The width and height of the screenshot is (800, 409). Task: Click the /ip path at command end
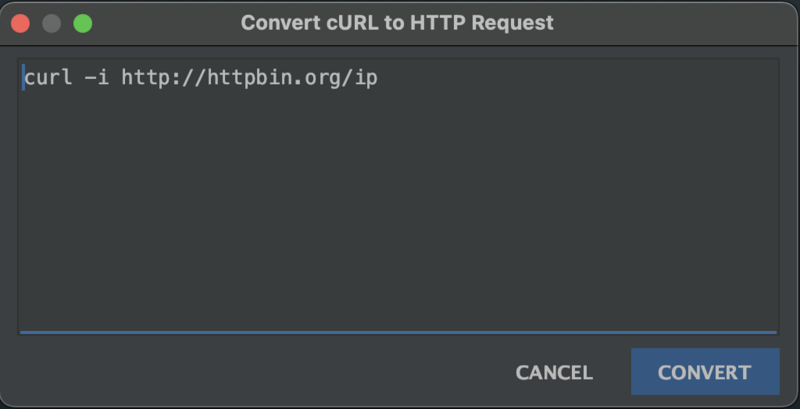click(360, 78)
